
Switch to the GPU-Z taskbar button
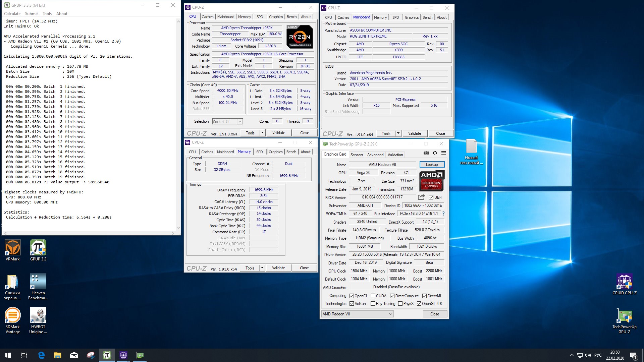click(140, 355)
